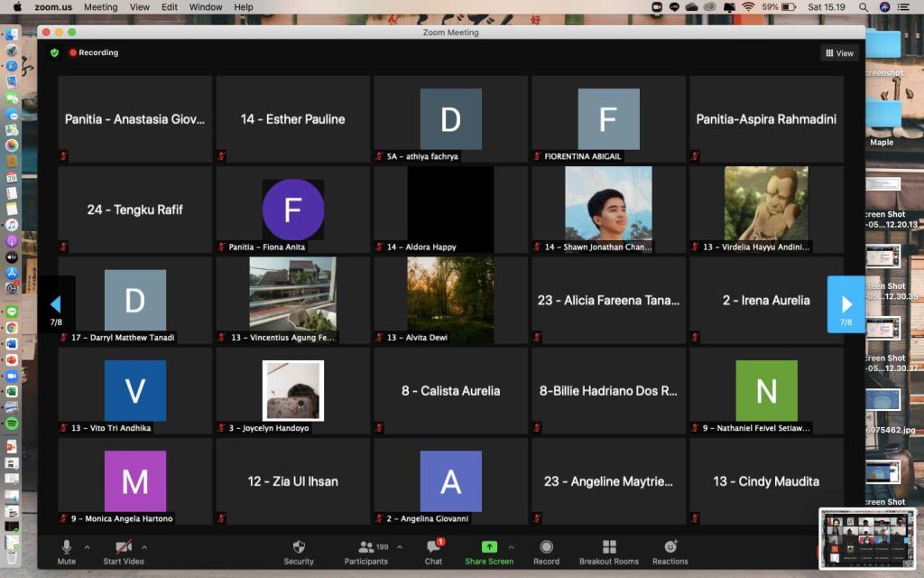
Task: Click the green encryption shield icon
Action: tap(55, 53)
